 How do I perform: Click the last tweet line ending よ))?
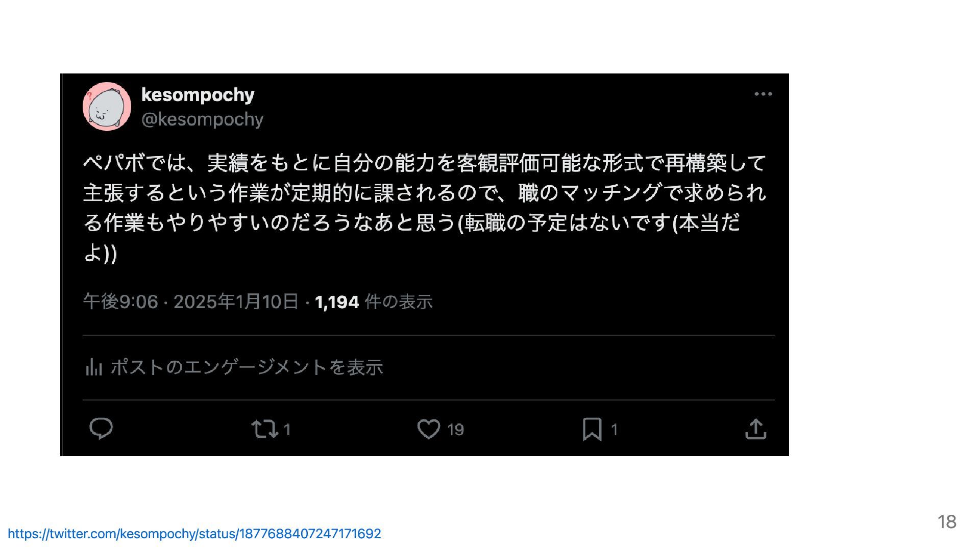(100, 253)
